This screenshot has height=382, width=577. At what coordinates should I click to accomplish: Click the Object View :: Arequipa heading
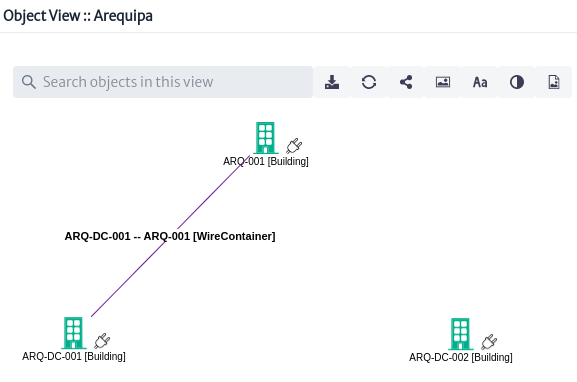point(78,16)
